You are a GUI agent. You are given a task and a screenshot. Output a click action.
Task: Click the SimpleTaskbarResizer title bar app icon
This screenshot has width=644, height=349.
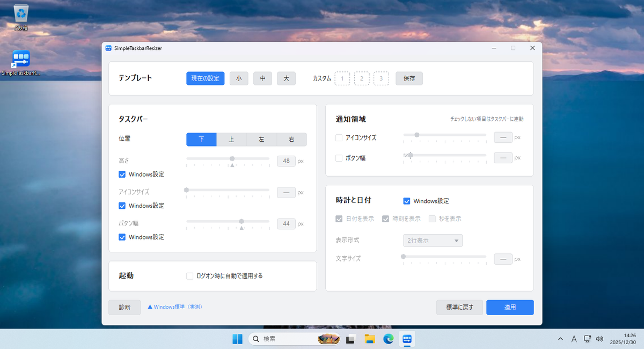[109, 48]
